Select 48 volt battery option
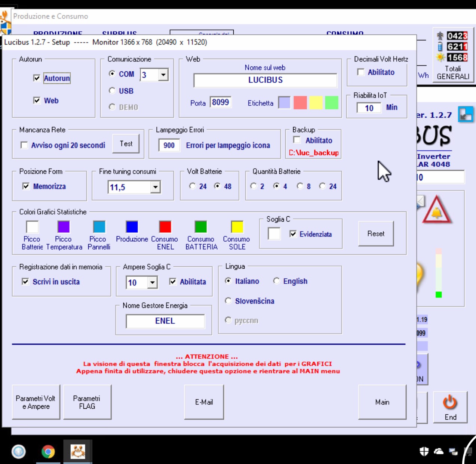 [x=217, y=186]
